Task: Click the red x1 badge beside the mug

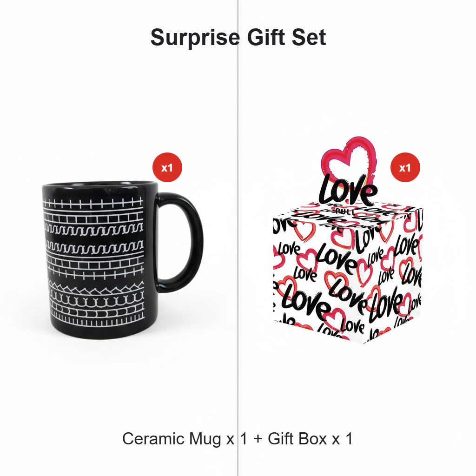Action: (167, 167)
